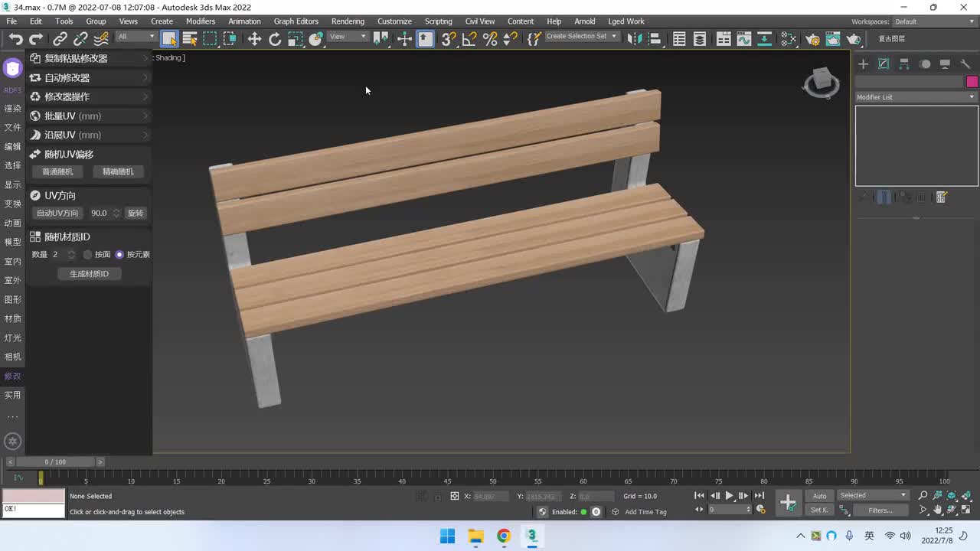Click the Mirror tool icon

(x=634, y=39)
